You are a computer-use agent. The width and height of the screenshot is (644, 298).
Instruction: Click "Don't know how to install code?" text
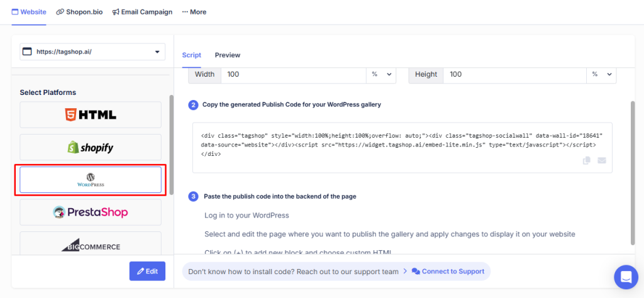[293, 272]
